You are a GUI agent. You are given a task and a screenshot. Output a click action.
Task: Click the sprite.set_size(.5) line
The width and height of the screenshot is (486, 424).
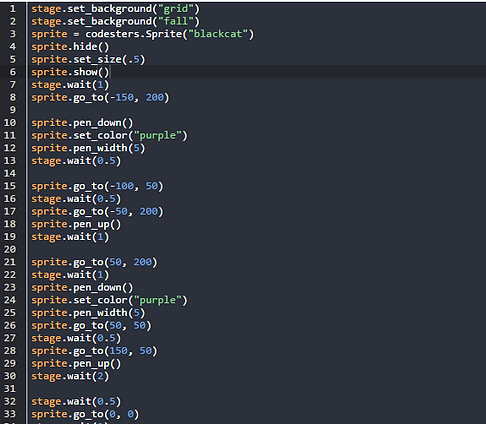point(88,60)
